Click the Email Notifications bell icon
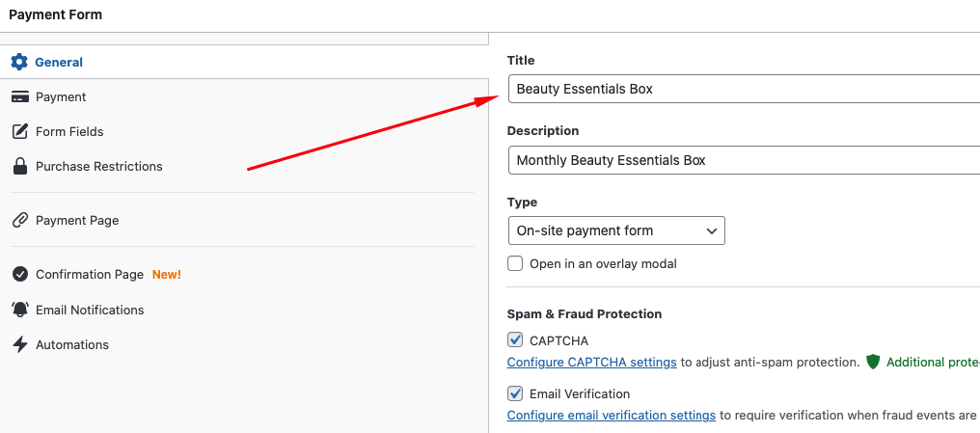 click(x=19, y=310)
